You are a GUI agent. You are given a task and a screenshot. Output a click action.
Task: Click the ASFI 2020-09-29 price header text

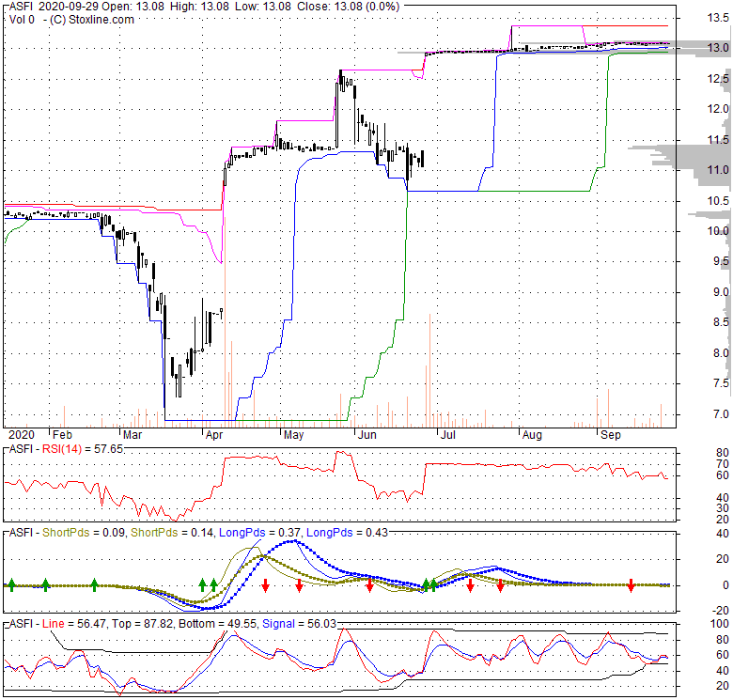point(205,7)
